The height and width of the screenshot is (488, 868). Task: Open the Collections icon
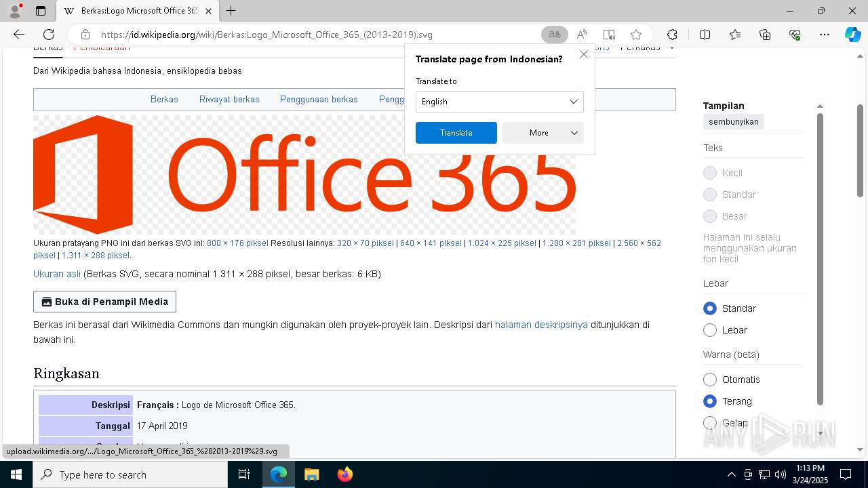click(765, 35)
